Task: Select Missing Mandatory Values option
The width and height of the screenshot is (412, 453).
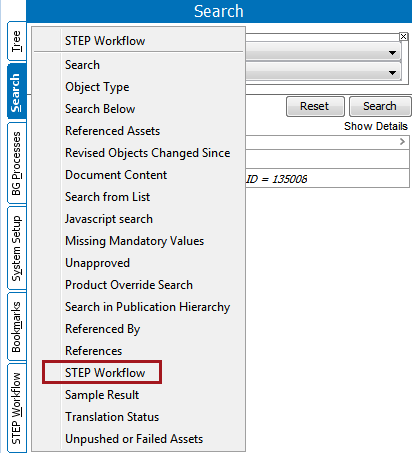Action: coord(134,241)
